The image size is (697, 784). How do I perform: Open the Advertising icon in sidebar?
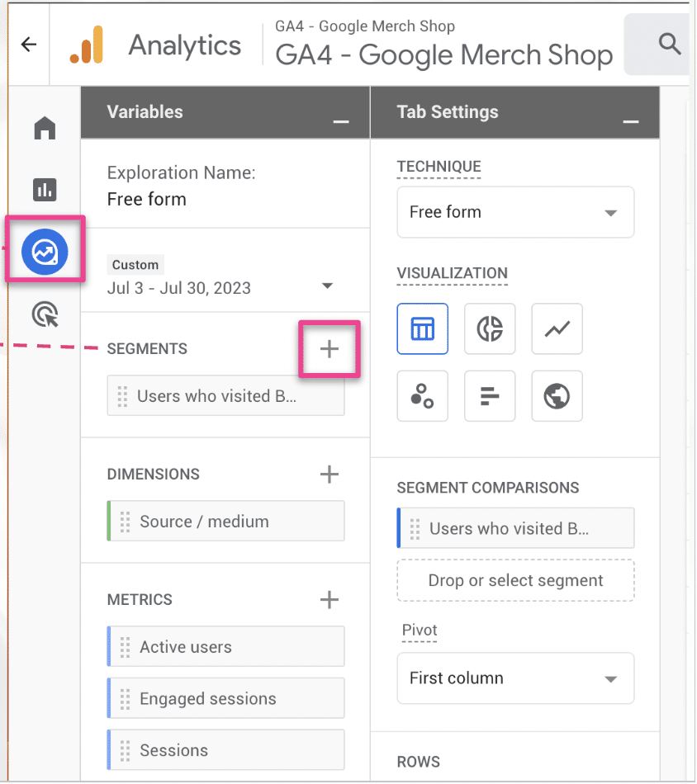(x=45, y=314)
